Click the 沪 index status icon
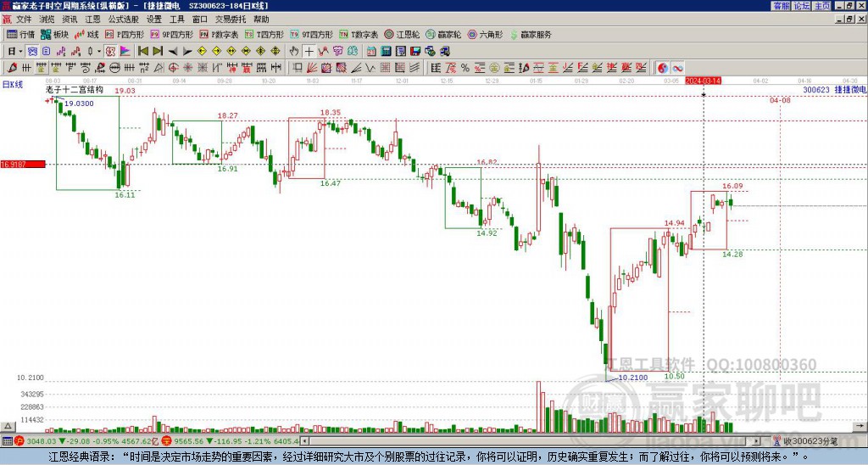Screen dimensions: 868x465 click(x=19, y=442)
